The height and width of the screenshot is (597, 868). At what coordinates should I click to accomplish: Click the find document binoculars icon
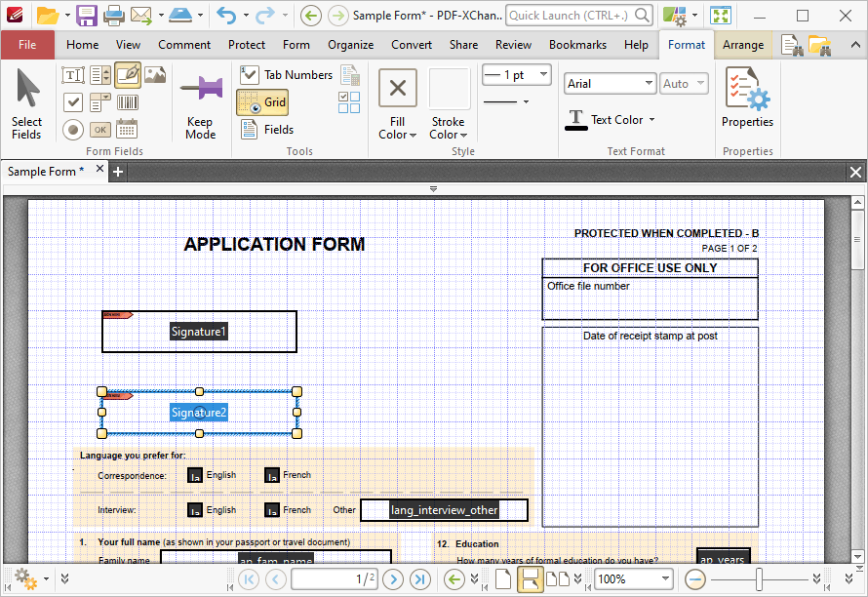pyautogui.click(x=792, y=46)
